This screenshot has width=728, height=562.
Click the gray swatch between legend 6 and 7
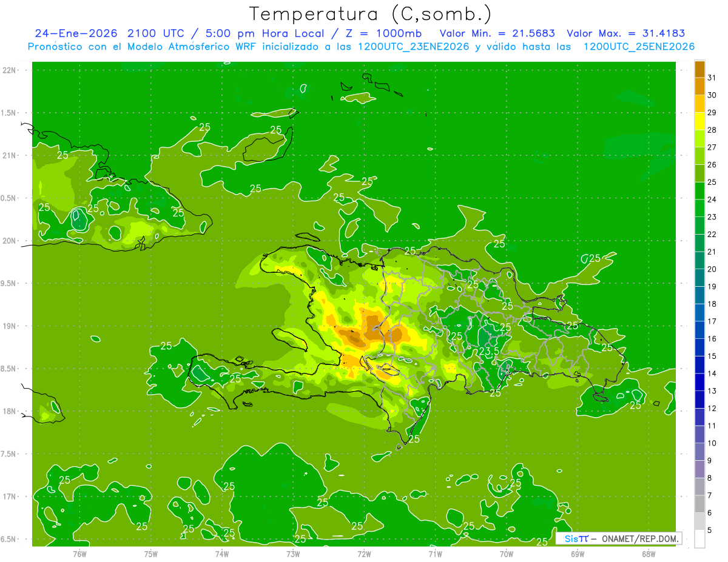tap(699, 504)
